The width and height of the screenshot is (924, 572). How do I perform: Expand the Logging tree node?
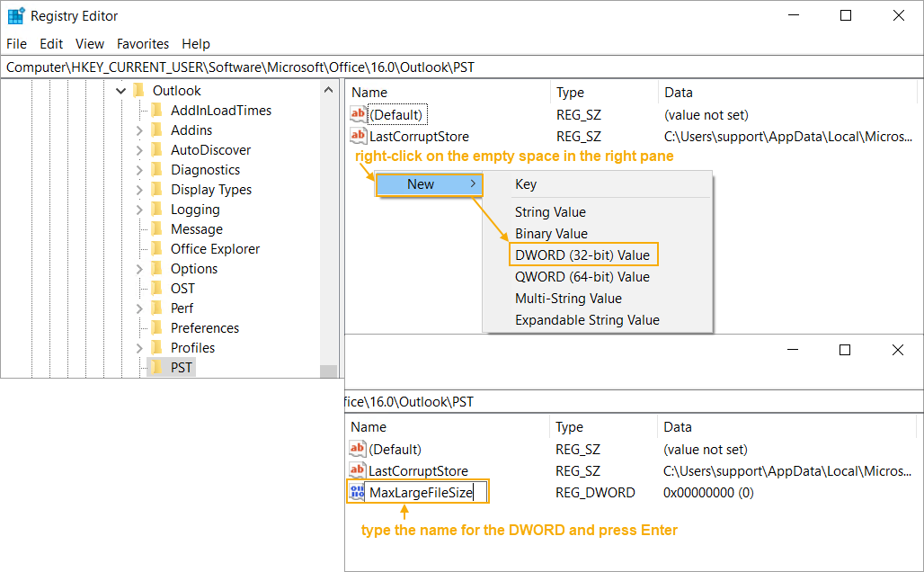(x=139, y=210)
